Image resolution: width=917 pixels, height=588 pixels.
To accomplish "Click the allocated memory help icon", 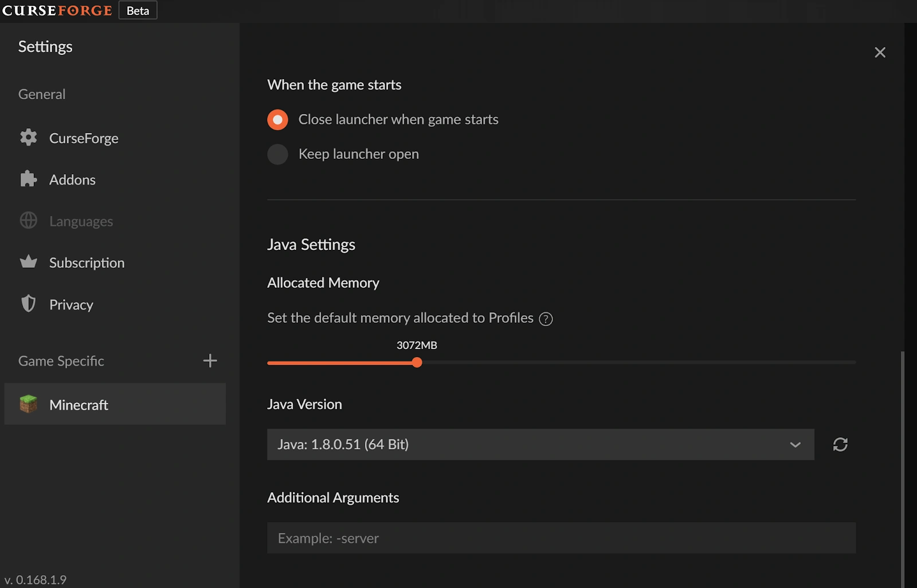I will [546, 319].
